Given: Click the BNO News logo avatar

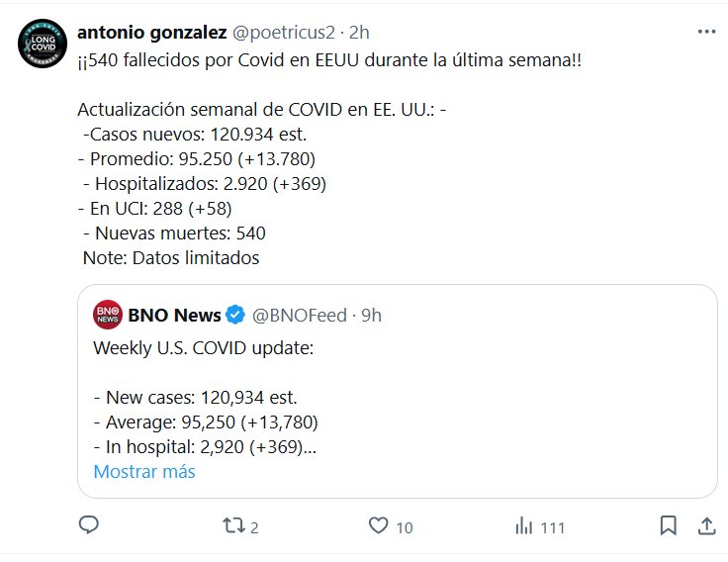Looking at the screenshot, I should (107, 316).
